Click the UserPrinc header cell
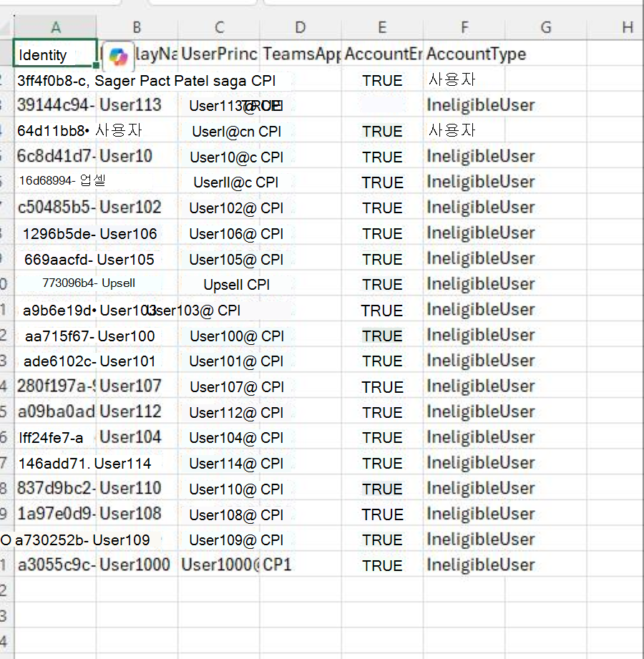 click(x=219, y=54)
